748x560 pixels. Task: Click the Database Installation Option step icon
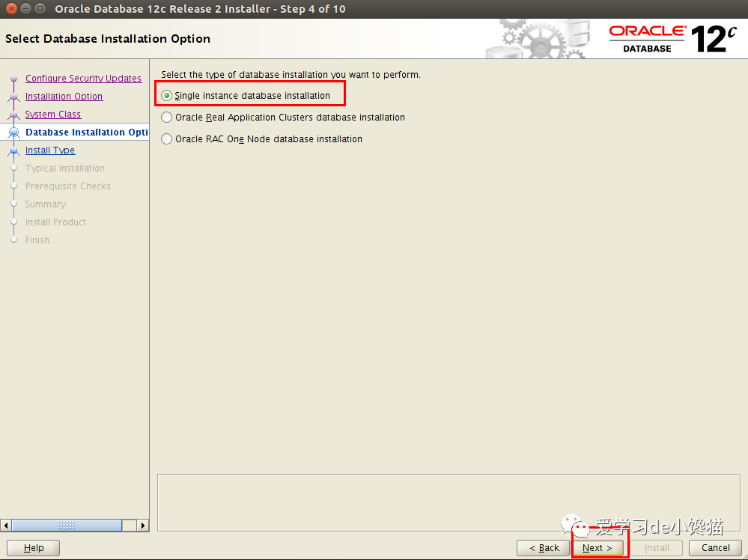(13, 133)
